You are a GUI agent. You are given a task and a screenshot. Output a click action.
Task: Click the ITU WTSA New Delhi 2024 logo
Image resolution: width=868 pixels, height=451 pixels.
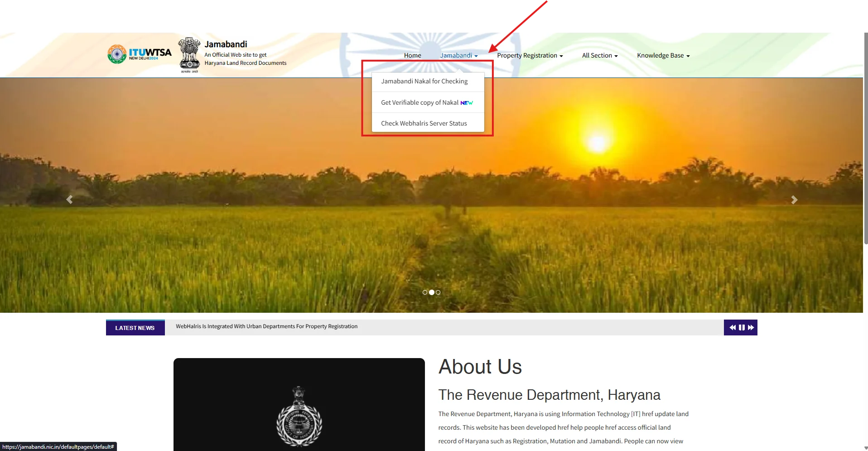(x=139, y=53)
